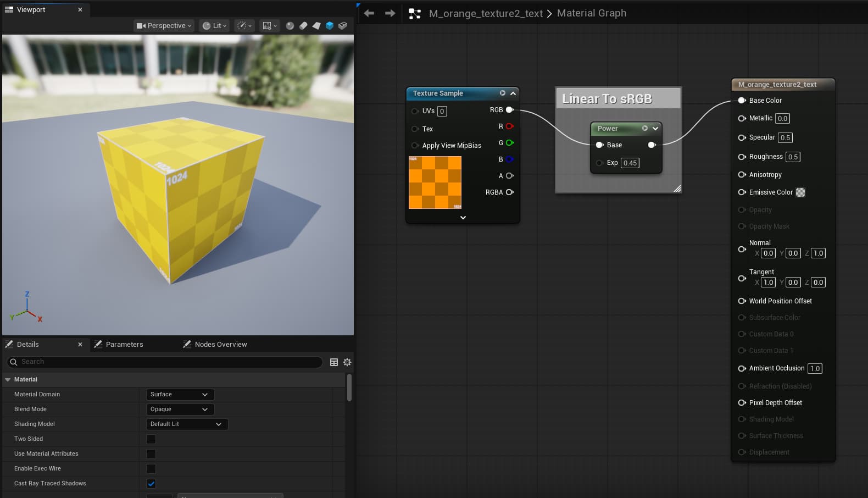The image size is (868, 498).
Task: Uncheck Cast Ray Traced Shadows
Action: (151, 484)
